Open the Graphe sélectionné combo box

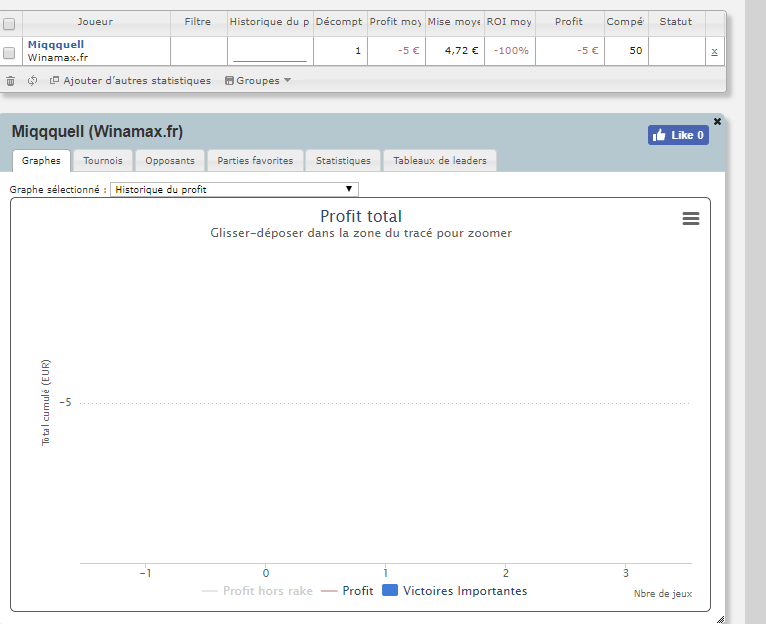pyautogui.click(x=234, y=190)
